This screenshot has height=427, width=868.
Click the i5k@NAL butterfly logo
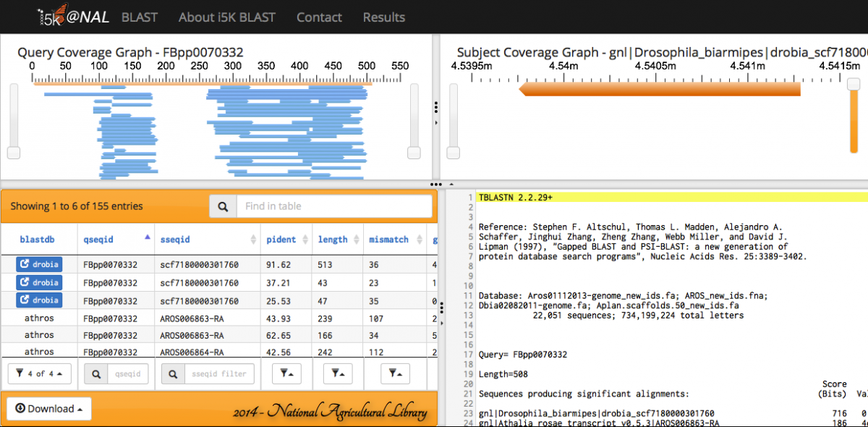pyautogui.click(x=74, y=17)
